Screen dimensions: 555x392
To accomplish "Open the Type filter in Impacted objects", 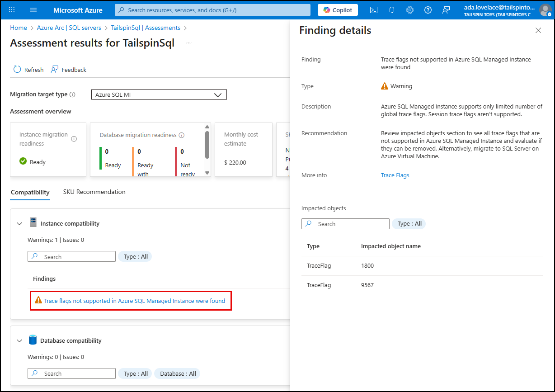I will (x=409, y=223).
